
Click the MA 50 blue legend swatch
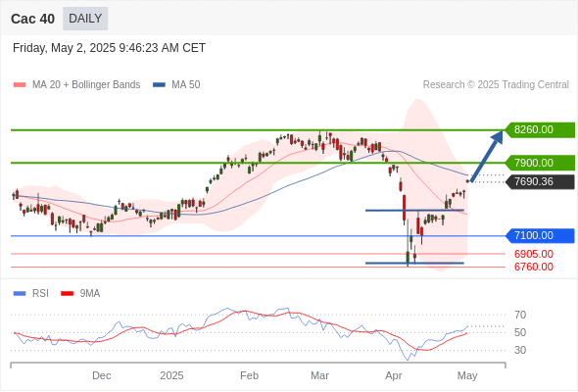[159, 85]
